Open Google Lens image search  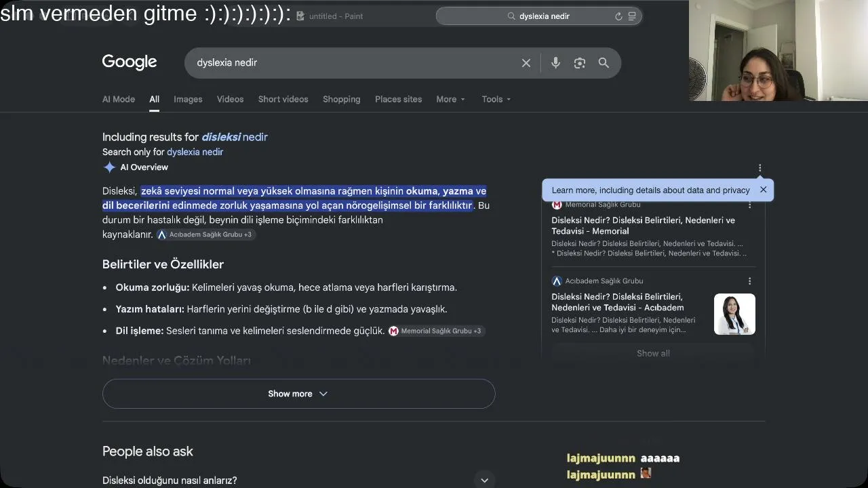coord(580,63)
